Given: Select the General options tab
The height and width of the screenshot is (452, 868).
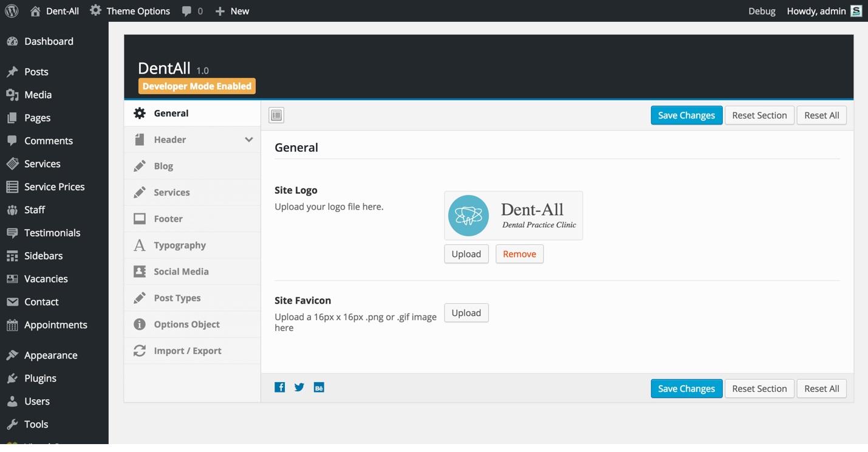Looking at the screenshot, I should click(x=193, y=113).
